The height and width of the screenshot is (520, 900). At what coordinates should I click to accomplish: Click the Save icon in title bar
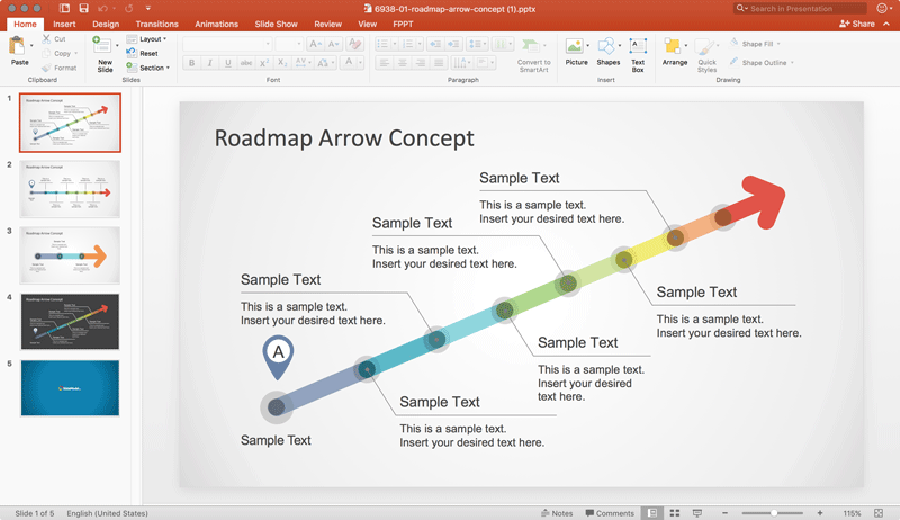coord(84,8)
